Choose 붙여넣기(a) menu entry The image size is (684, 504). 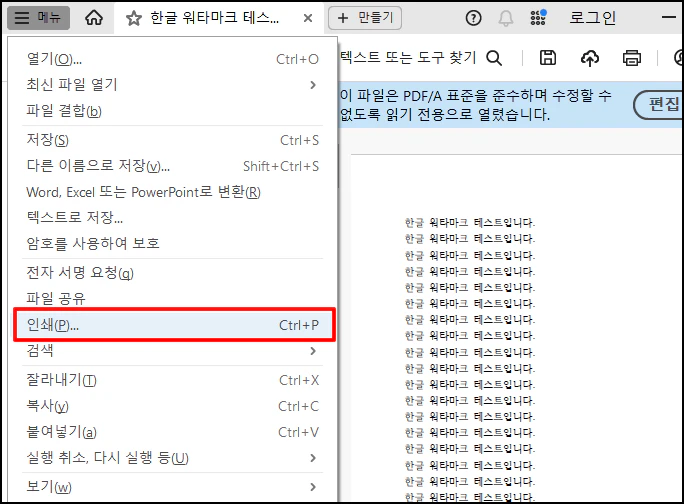click(172, 432)
